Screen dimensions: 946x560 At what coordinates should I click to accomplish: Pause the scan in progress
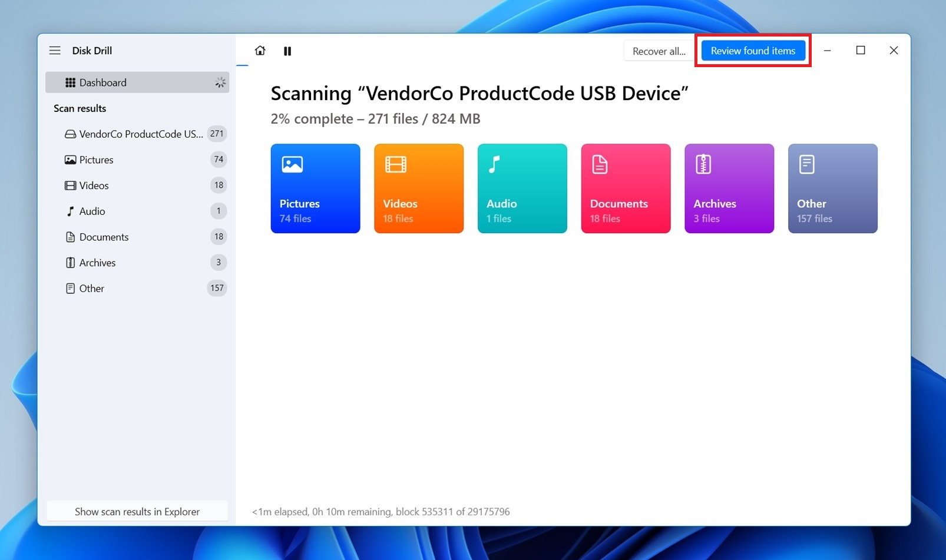(287, 51)
